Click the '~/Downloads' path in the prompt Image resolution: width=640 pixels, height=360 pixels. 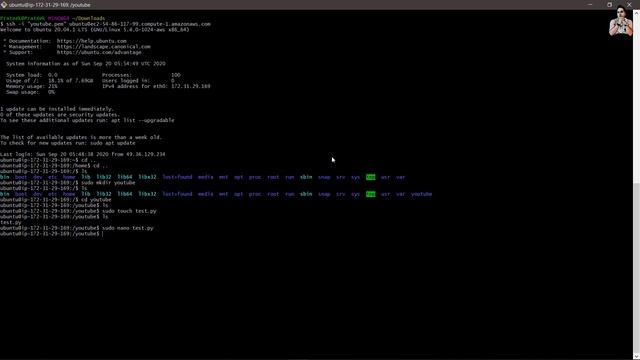[x=89, y=18]
